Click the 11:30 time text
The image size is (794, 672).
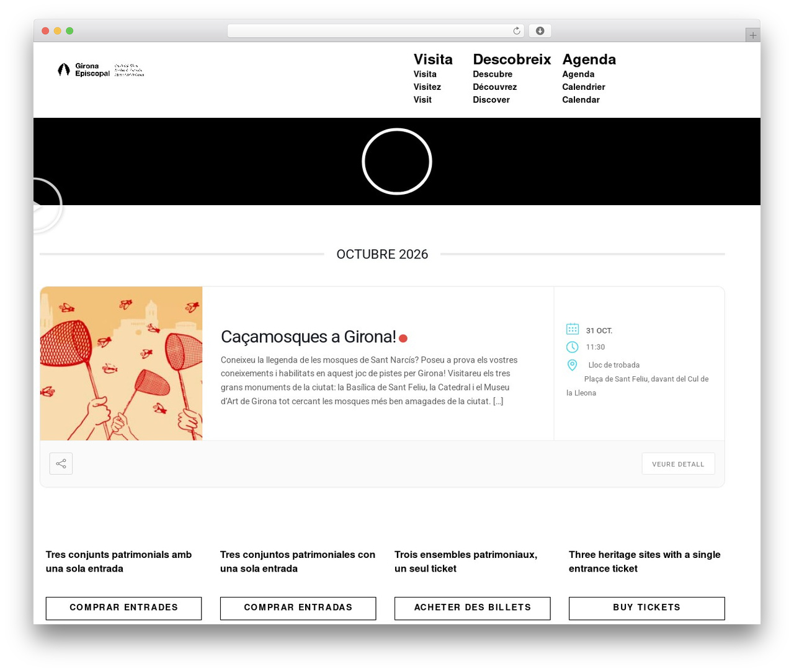595,347
